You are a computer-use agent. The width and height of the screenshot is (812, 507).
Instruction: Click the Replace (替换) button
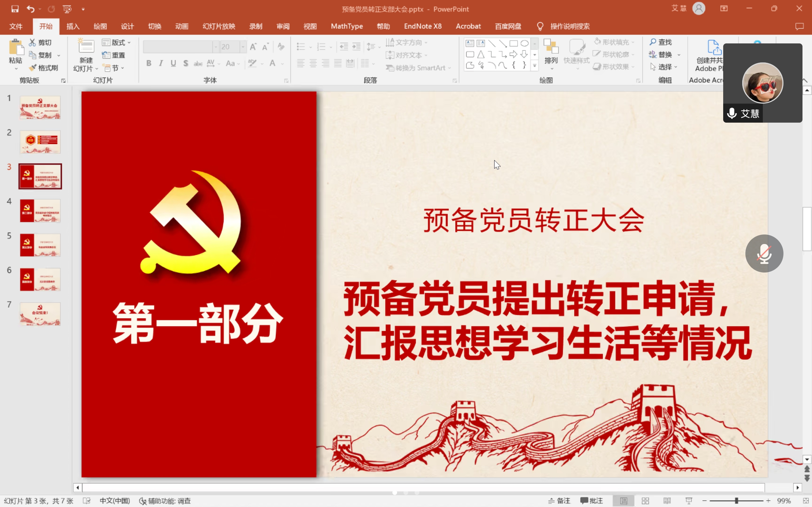pos(665,54)
